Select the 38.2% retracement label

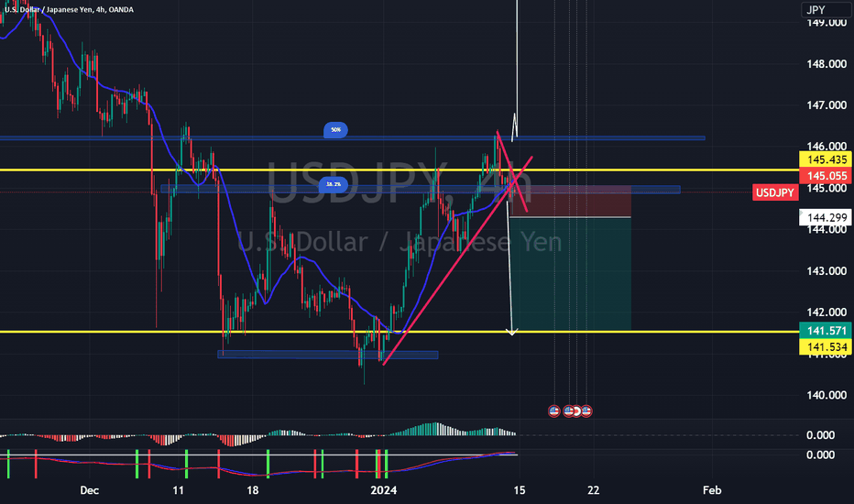click(334, 185)
